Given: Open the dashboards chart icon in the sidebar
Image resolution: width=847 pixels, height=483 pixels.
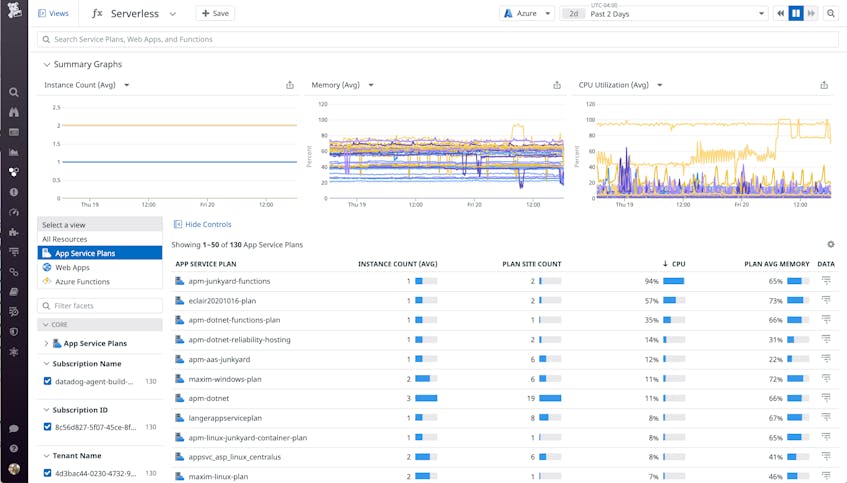Looking at the screenshot, I should click(x=14, y=152).
